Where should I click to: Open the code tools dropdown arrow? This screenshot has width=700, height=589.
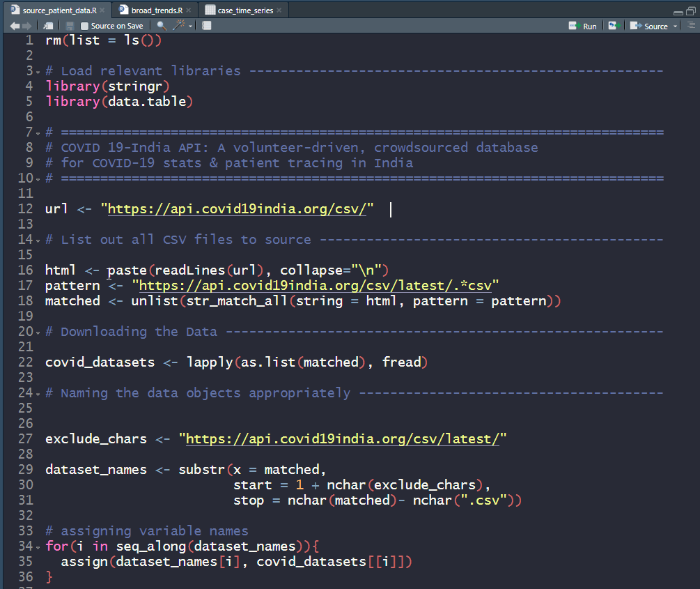click(191, 26)
